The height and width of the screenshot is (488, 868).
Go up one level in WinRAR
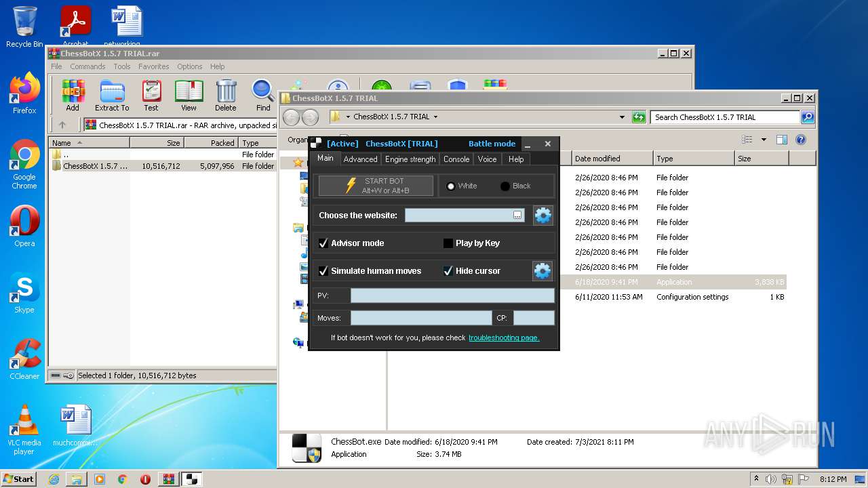[62, 125]
